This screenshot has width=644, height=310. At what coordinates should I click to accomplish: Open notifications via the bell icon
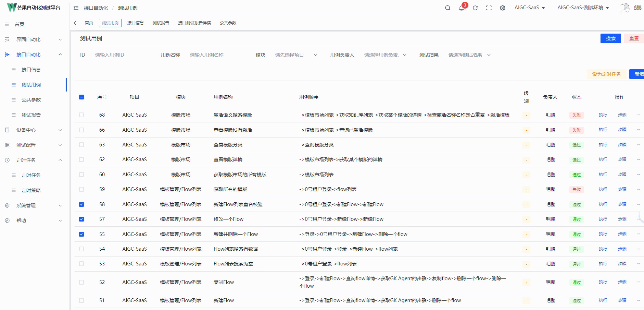(x=461, y=8)
